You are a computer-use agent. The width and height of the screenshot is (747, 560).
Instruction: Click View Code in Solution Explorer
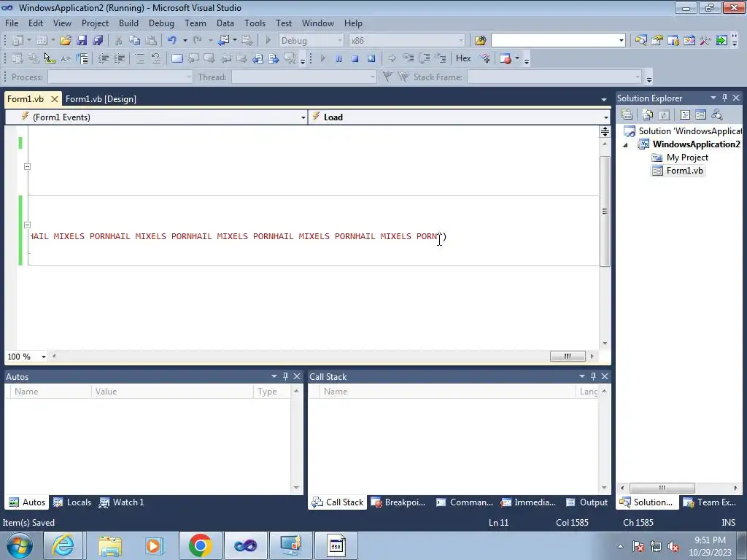(684, 114)
